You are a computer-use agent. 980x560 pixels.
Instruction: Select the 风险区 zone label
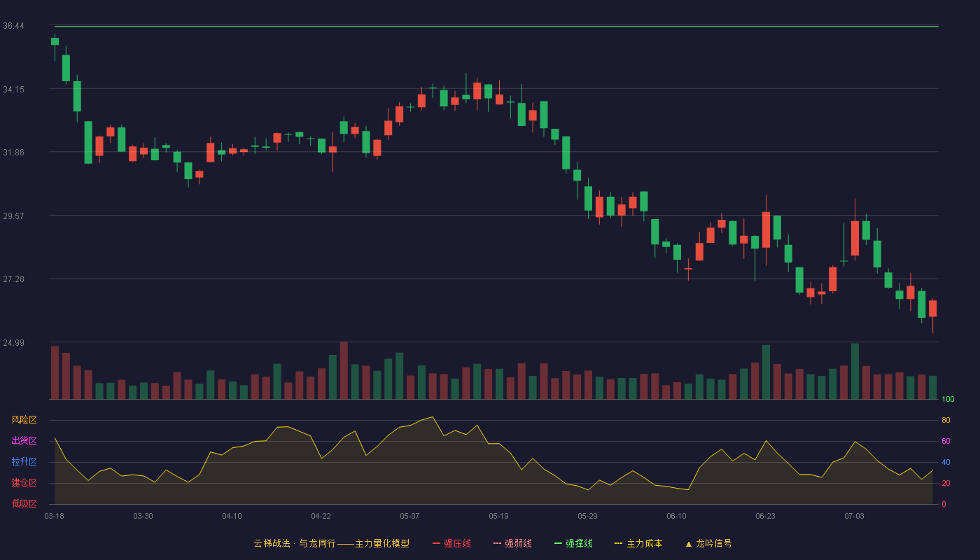(x=24, y=420)
